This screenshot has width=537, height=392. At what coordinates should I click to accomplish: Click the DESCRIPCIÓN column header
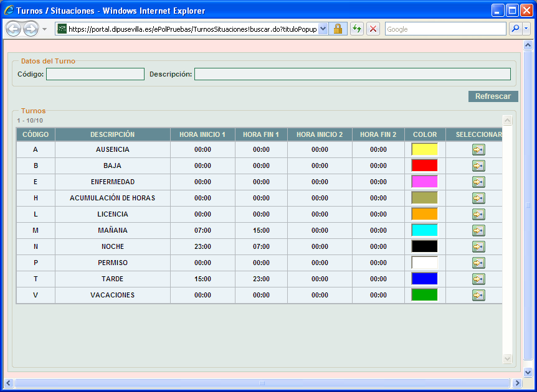click(112, 134)
